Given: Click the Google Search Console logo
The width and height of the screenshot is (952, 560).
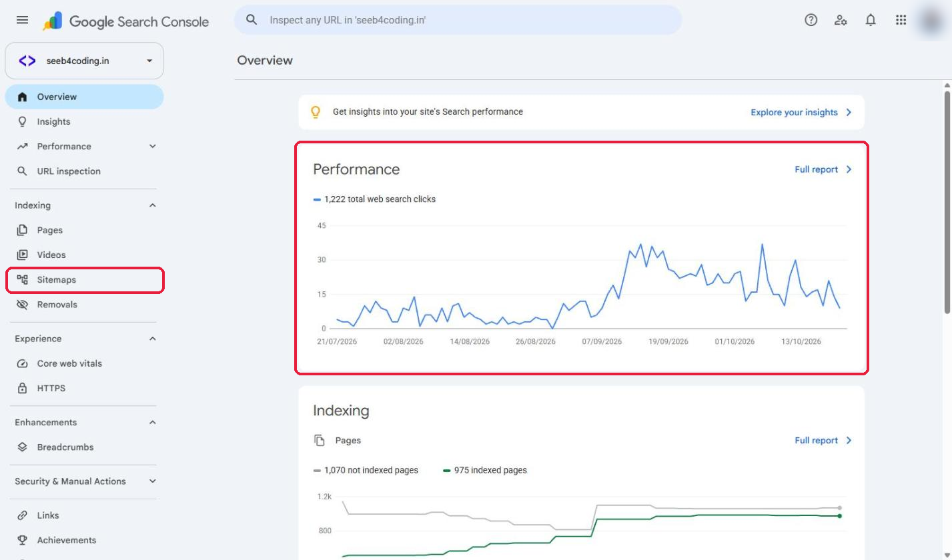Looking at the screenshot, I should [x=125, y=21].
